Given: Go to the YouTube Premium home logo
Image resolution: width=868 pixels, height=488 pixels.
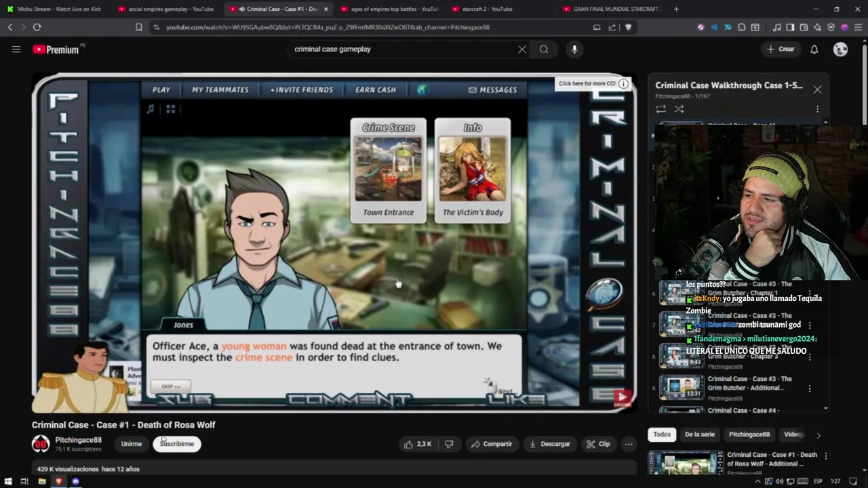Looking at the screenshot, I should coord(56,49).
